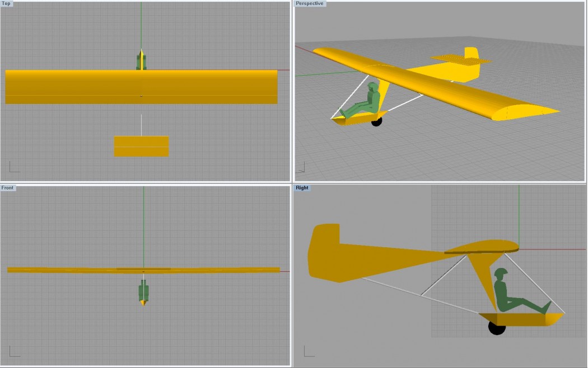Image resolution: width=588 pixels, height=368 pixels.
Task: Click the Top viewport title to focus it
Action: click(x=7, y=3)
